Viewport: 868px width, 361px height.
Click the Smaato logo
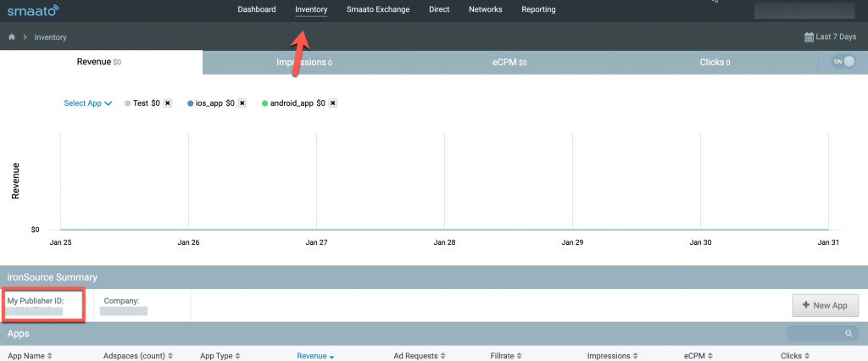34,11
